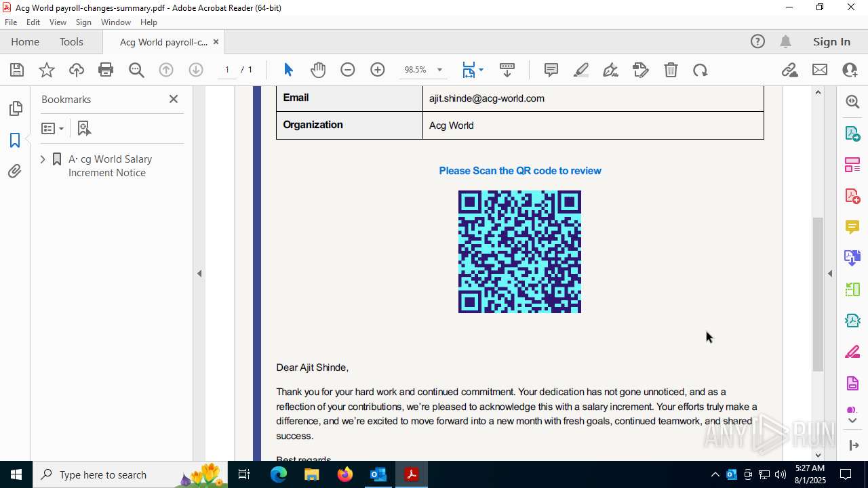Viewport: 868px width, 488px height.
Task: Click the document vertical scrollbar thumb
Action: click(818, 293)
